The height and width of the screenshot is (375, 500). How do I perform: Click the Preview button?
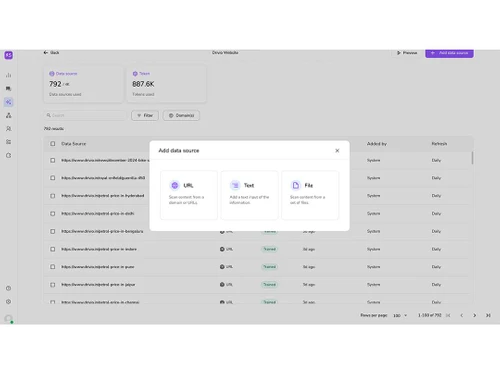click(x=407, y=53)
